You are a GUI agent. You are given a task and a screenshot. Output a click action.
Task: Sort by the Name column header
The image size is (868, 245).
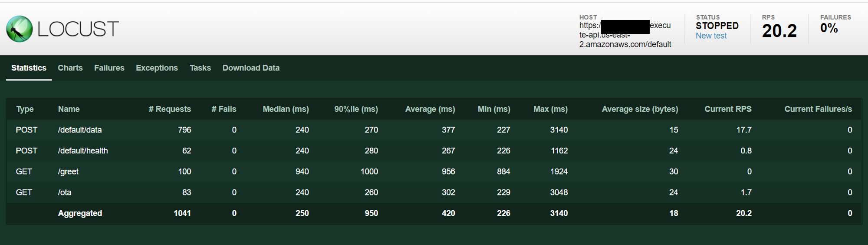69,109
